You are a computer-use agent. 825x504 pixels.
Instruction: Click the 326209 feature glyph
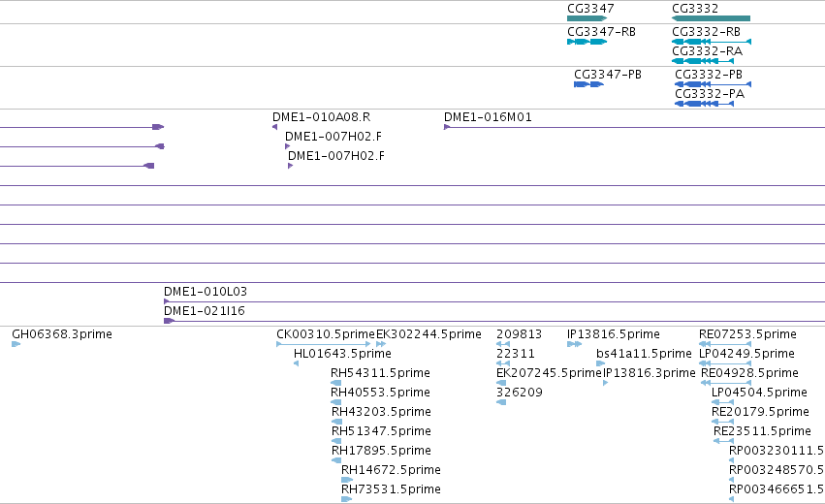(x=501, y=402)
